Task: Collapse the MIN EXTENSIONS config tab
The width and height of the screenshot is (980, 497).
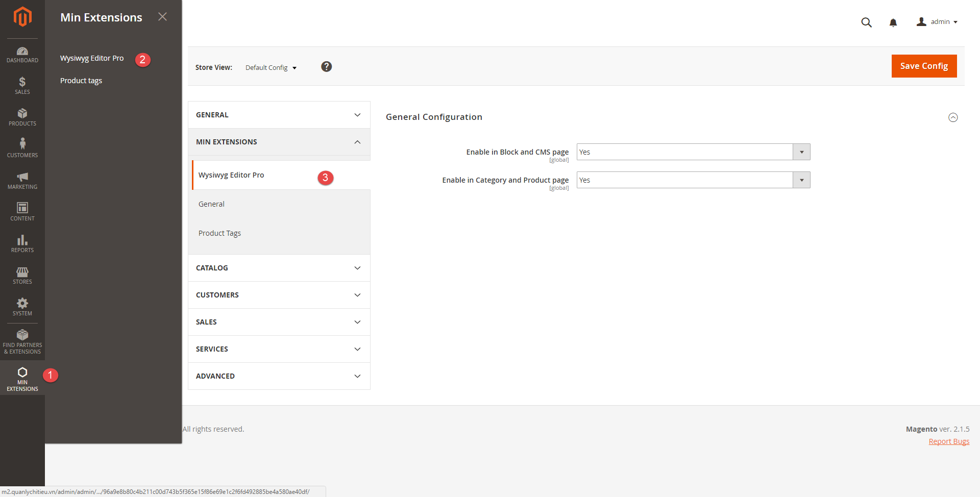Action: [x=279, y=142]
